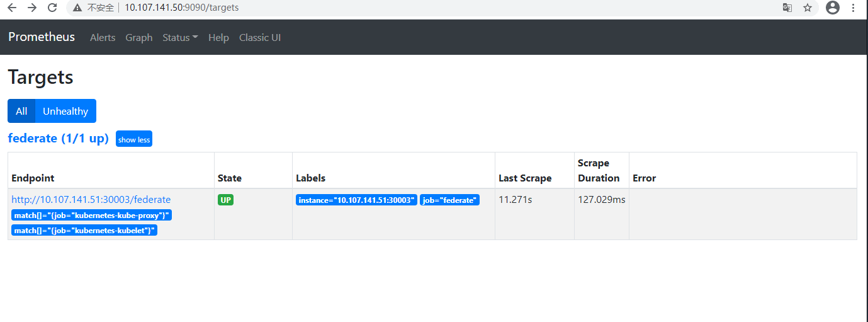The image size is (868, 322).
Task: Click the job="federate" label badge
Action: (450, 200)
